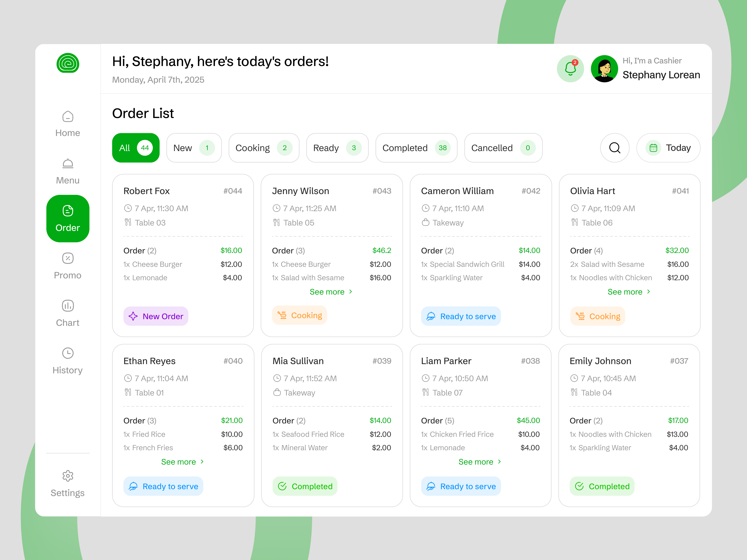This screenshot has width=747, height=560.
Task: Click the clock icon on Jenny Wilson's card
Action: tap(276, 208)
